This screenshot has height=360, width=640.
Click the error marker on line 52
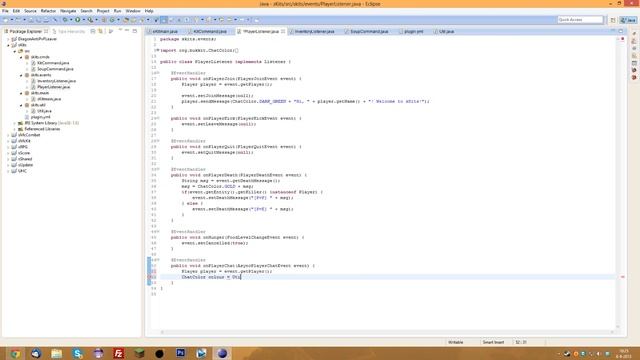pos(149,277)
